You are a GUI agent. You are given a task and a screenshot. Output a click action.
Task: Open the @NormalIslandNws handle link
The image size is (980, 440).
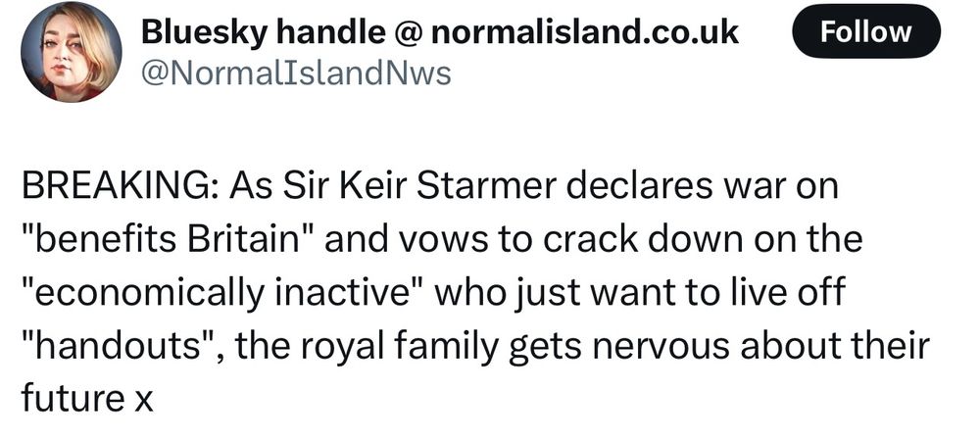(x=296, y=73)
